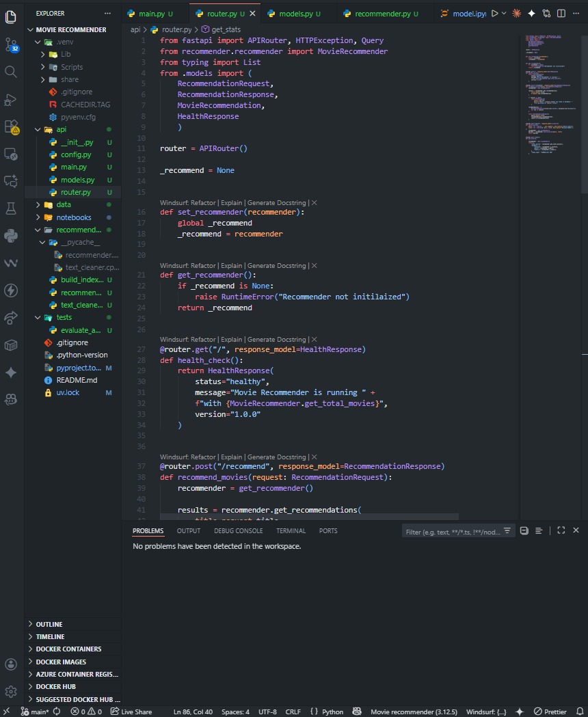Open the Docker view from the activity bar
The width and height of the screenshot is (588, 717).
point(11,345)
